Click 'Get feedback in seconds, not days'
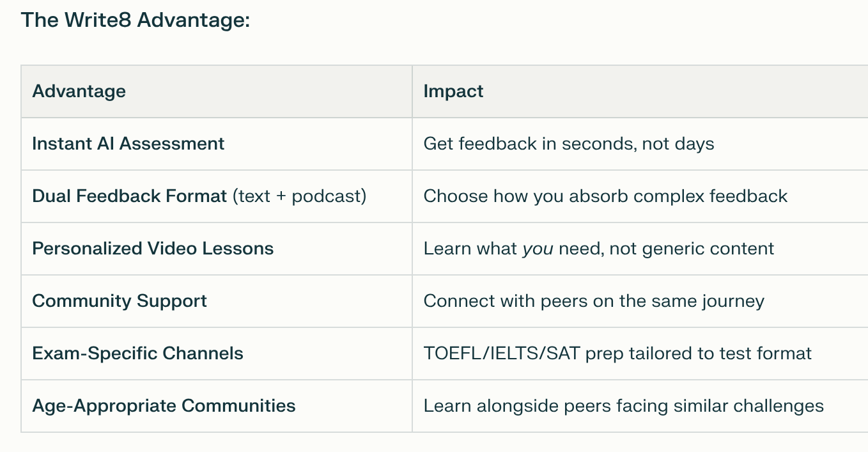Screen dimensions: 868x452 568,143
